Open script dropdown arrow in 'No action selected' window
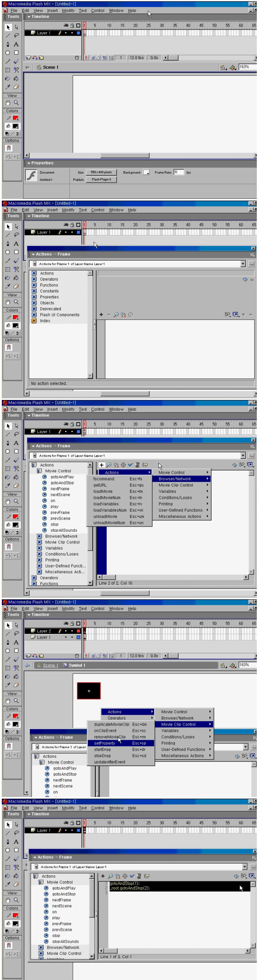 tap(243, 263)
